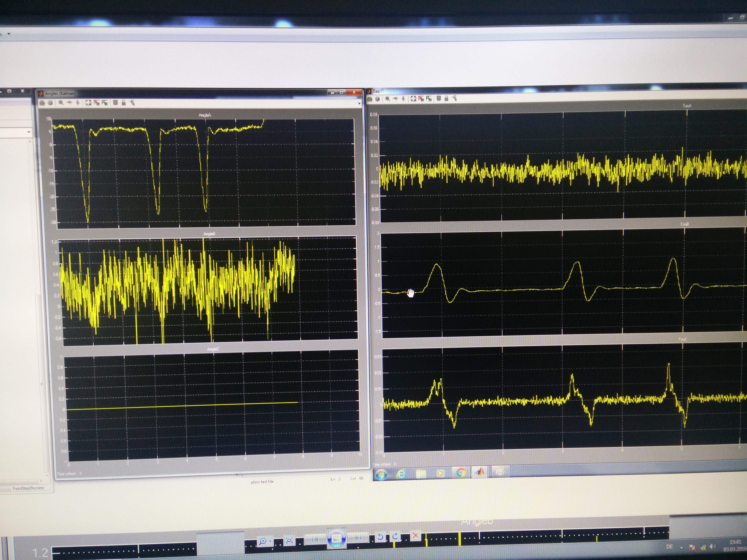Select zoom Y-axis tool in Tau scope
The width and height of the screenshot is (747, 560).
click(x=403, y=99)
